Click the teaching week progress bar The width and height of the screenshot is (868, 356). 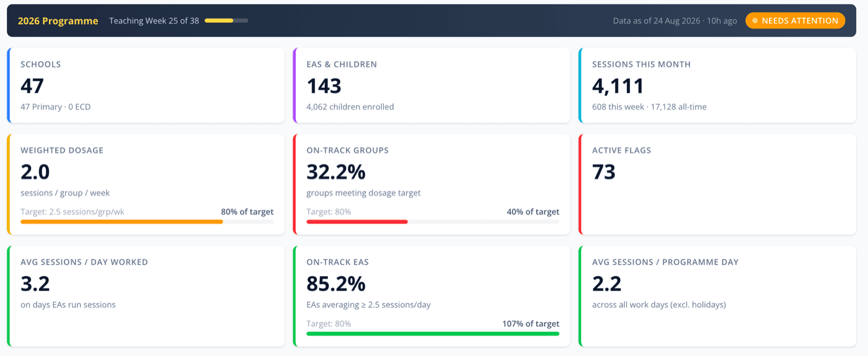226,20
